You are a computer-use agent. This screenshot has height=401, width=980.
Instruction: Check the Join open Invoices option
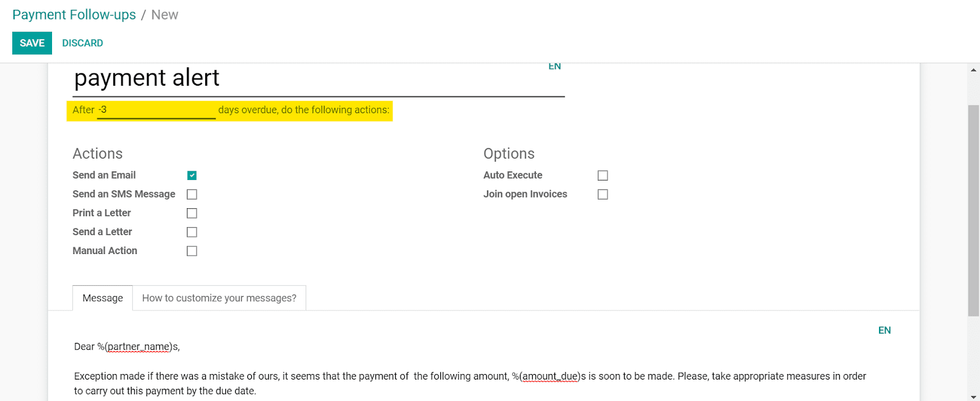pyautogui.click(x=603, y=195)
